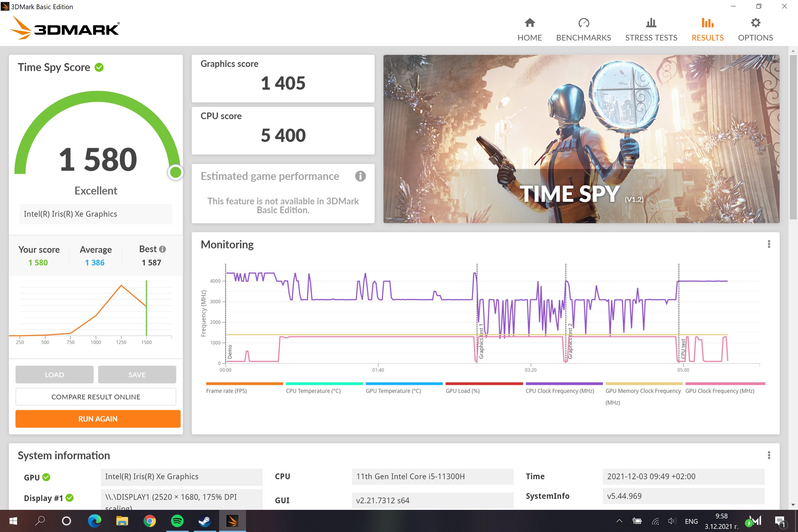Click the info icon next to Best

(x=162, y=250)
